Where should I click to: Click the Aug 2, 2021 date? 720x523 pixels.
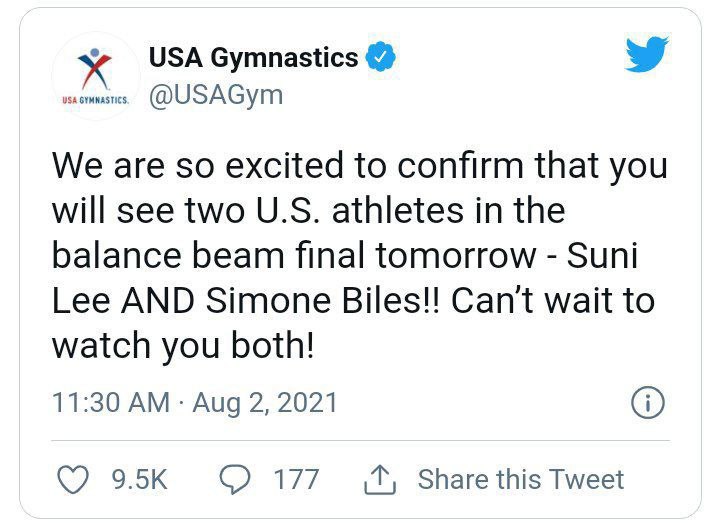[265, 403]
